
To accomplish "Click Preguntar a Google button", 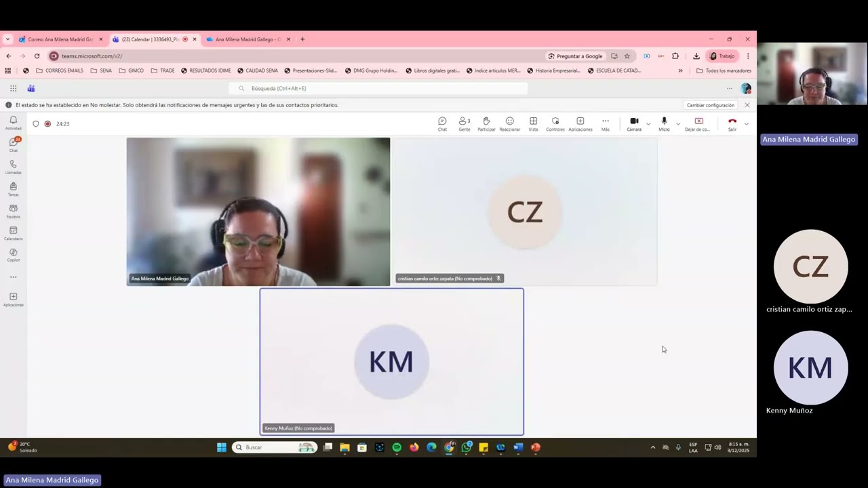I will coord(575,56).
